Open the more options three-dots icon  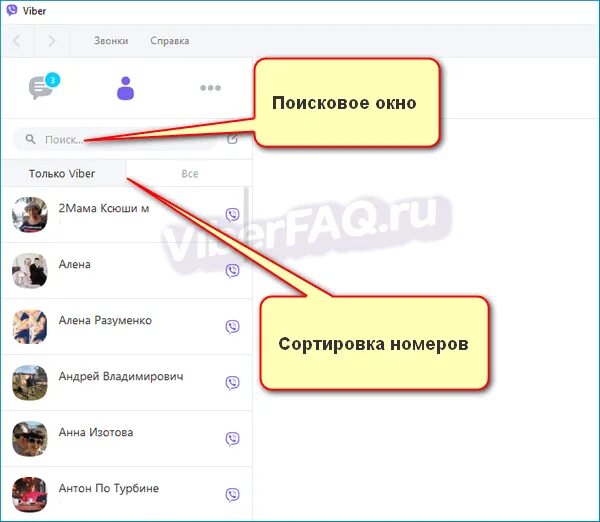[x=210, y=88]
